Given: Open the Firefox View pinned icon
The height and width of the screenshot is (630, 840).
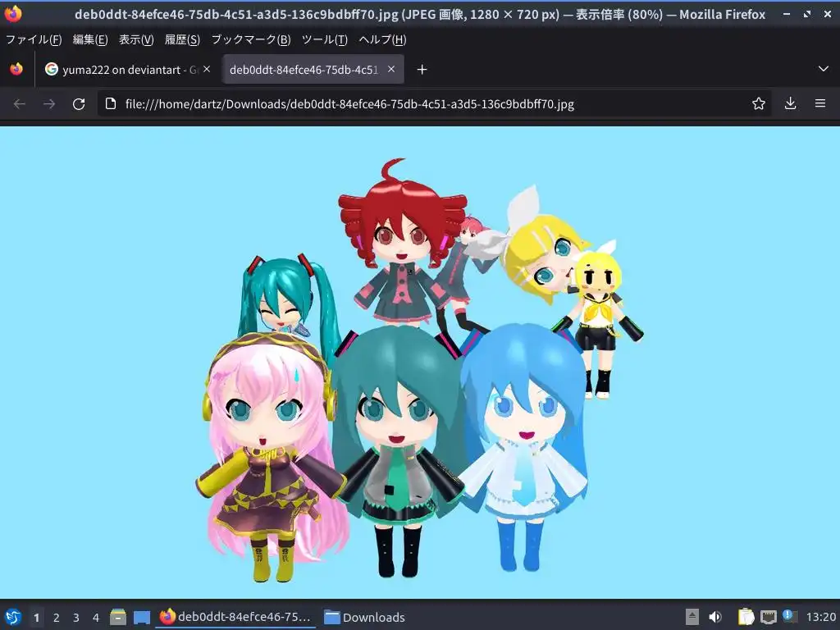Looking at the screenshot, I should point(16,69).
